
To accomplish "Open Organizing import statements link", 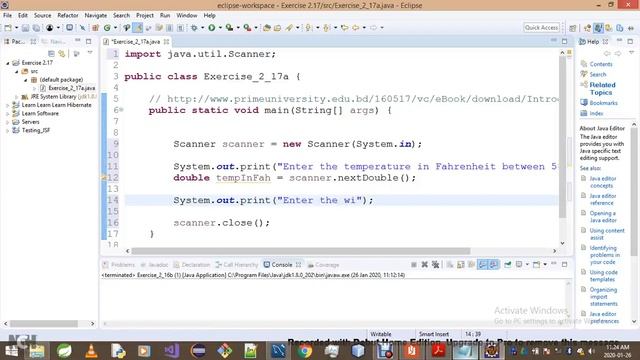I will point(603,297).
